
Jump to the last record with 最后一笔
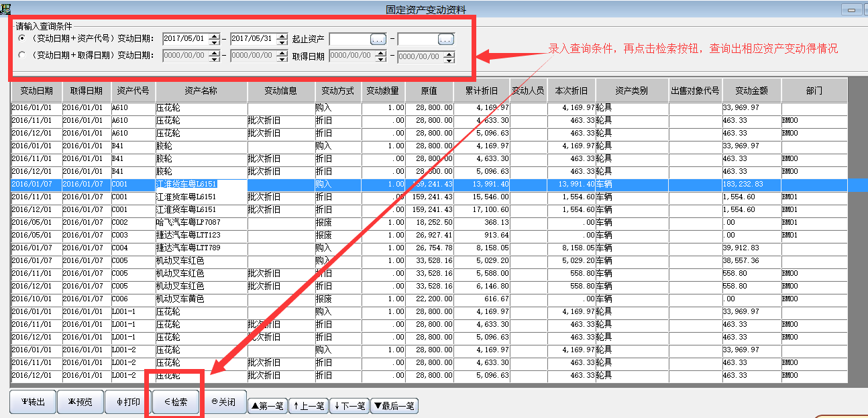click(395, 406)
